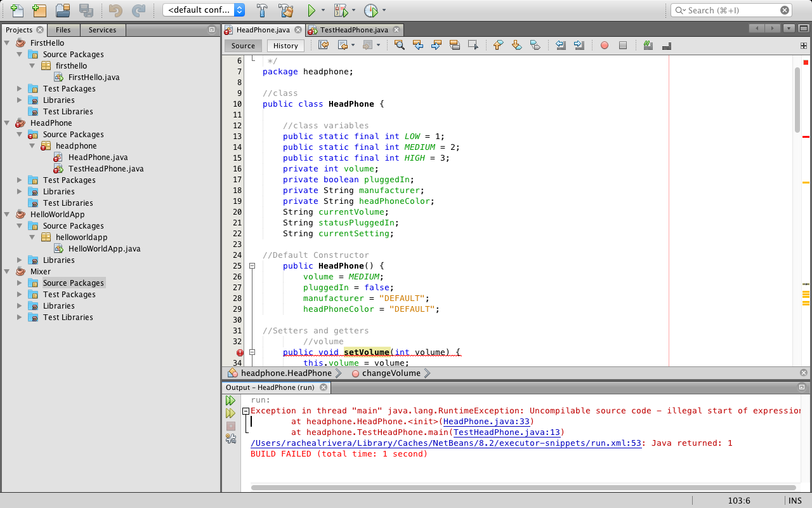The image size is (812, 508).
Task: Click the Start Macro Recording red circle
Action: click(604, 45)
